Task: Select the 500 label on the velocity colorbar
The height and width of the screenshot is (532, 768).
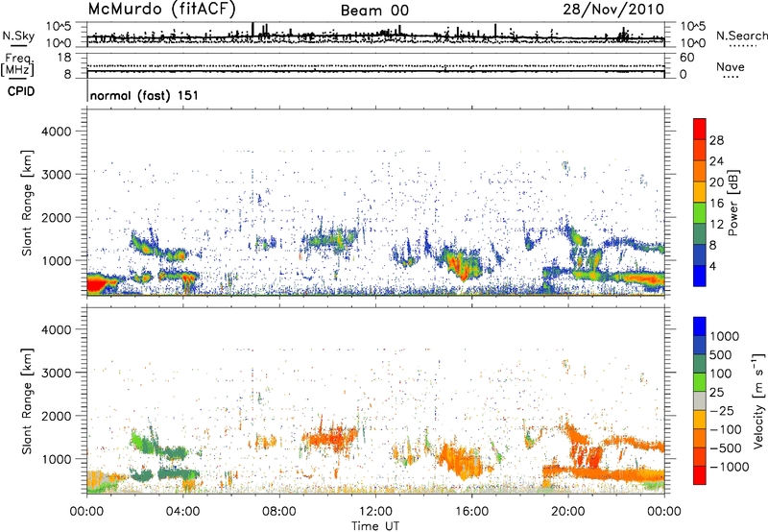Action: coord(721,355)
